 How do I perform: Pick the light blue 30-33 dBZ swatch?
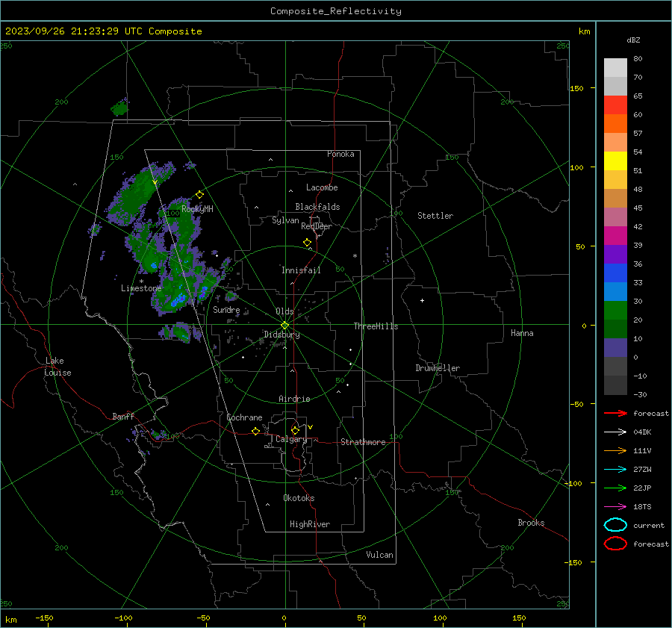(615, 291)
